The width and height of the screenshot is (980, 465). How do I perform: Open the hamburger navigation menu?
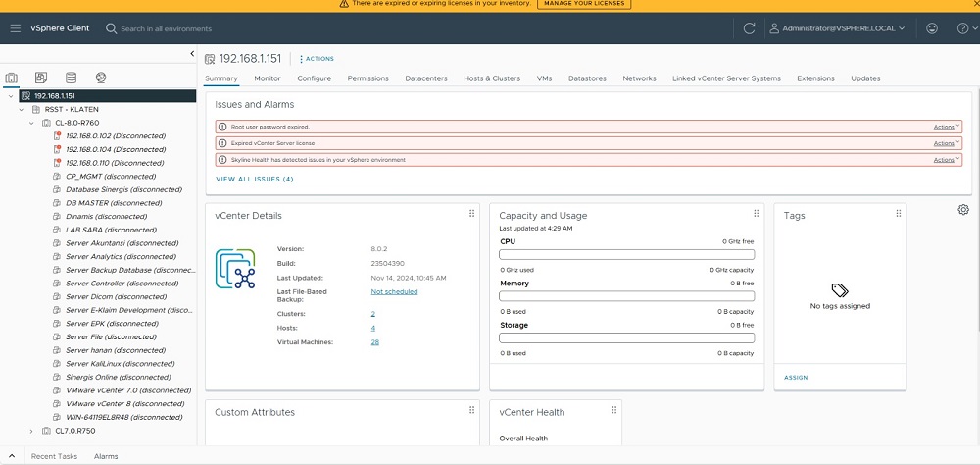(x=15, y=28)
